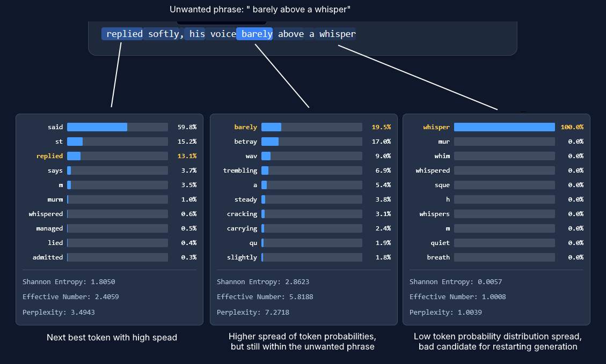Select the 'a' token in the sentence
Viewport: 606px width, 364px height.
coord(309,34)
